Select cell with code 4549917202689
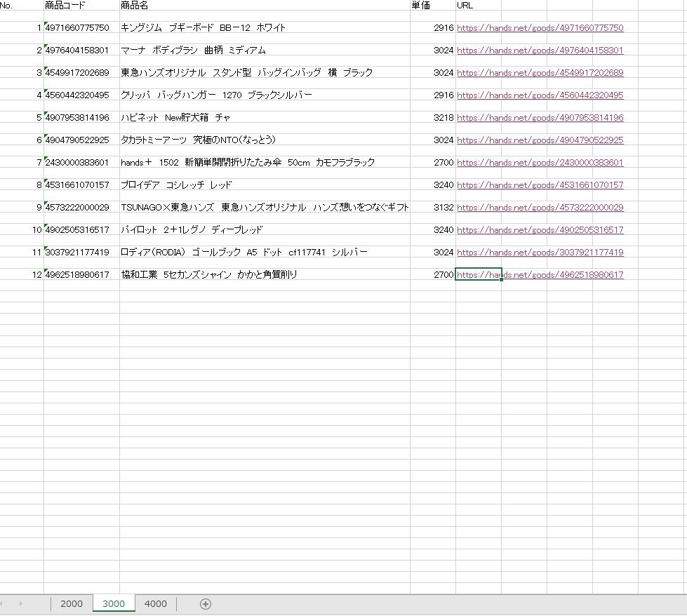Image resolution: width=687 pixels, height=616 pixels. [x=81, y=72]
